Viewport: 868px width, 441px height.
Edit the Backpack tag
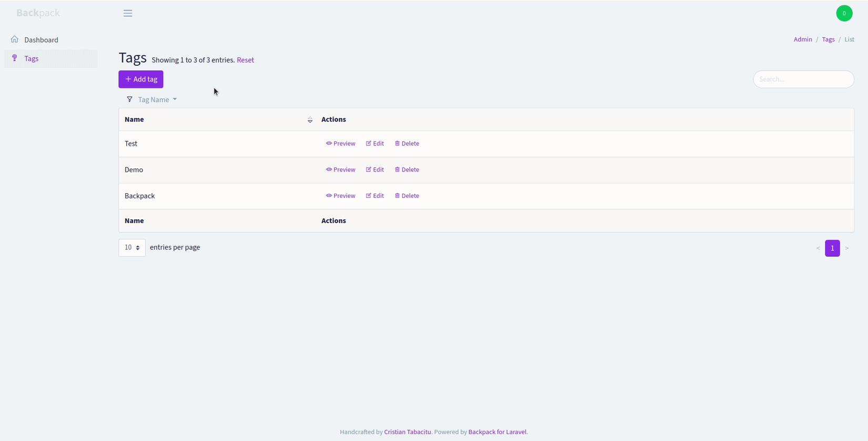pyautogui.click(x=375, y=196)
